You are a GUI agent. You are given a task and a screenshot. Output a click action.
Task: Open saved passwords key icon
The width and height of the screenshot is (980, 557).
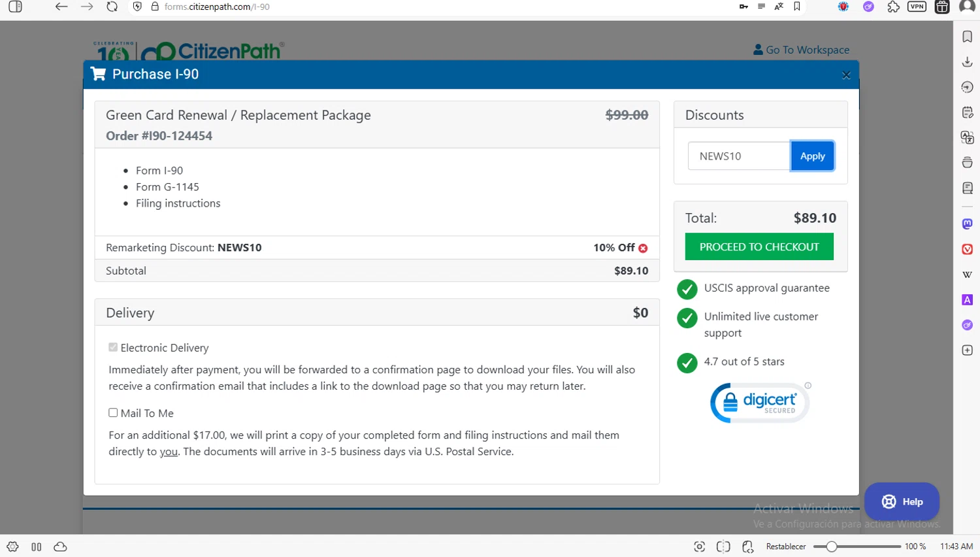pos(743,7)
